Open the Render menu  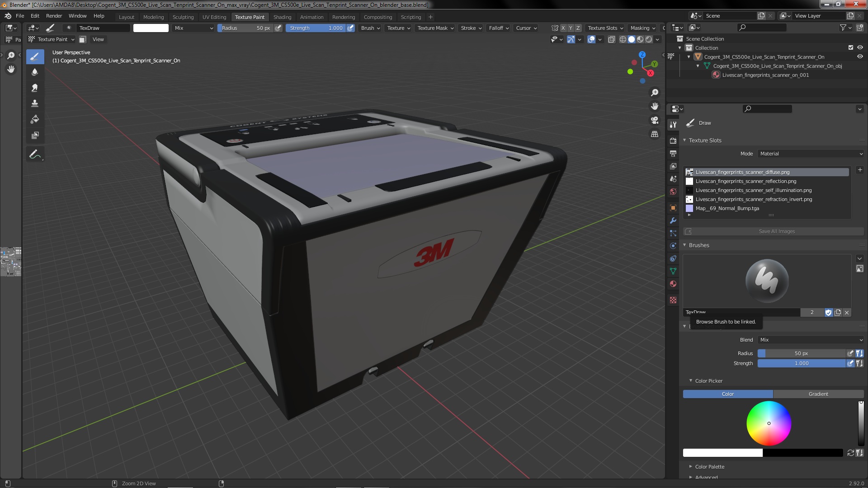(x=54, y=16)
